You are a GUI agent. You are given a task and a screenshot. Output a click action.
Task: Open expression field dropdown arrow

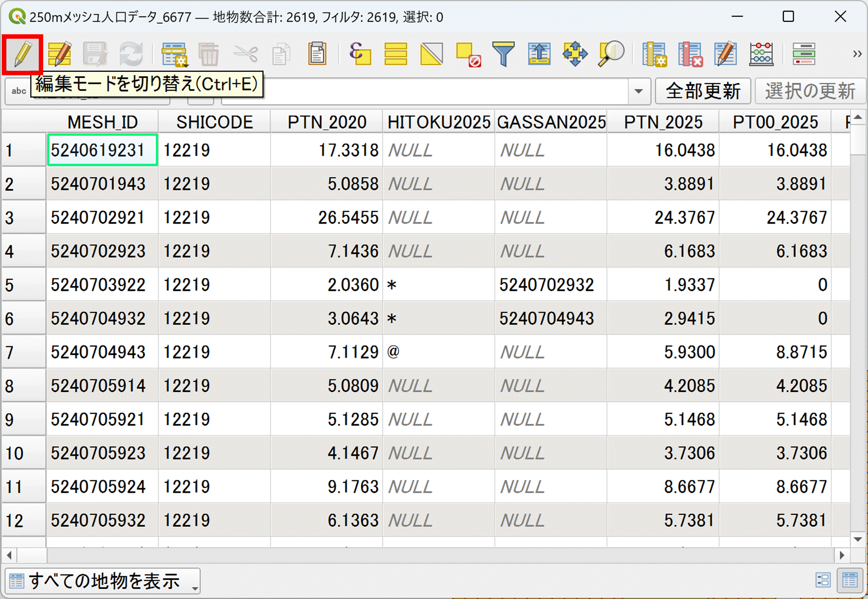point(639,91)
